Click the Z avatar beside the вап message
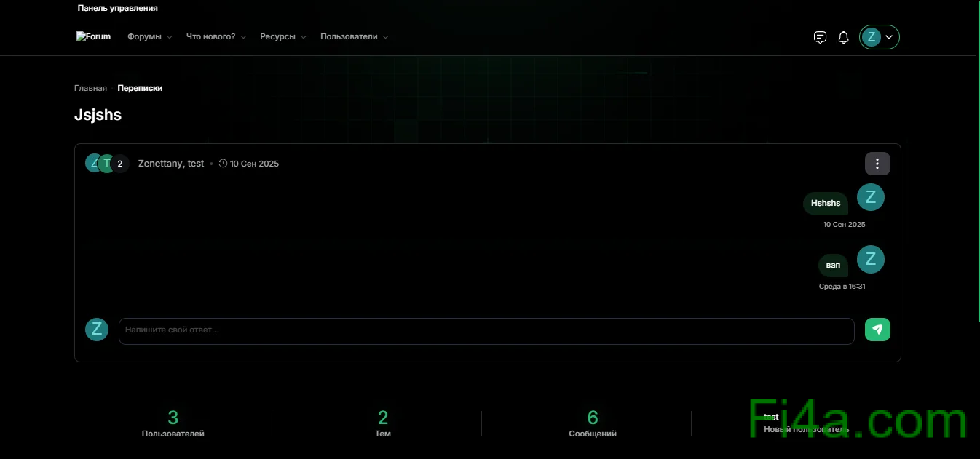980x459 pixels. coord(870,259)
